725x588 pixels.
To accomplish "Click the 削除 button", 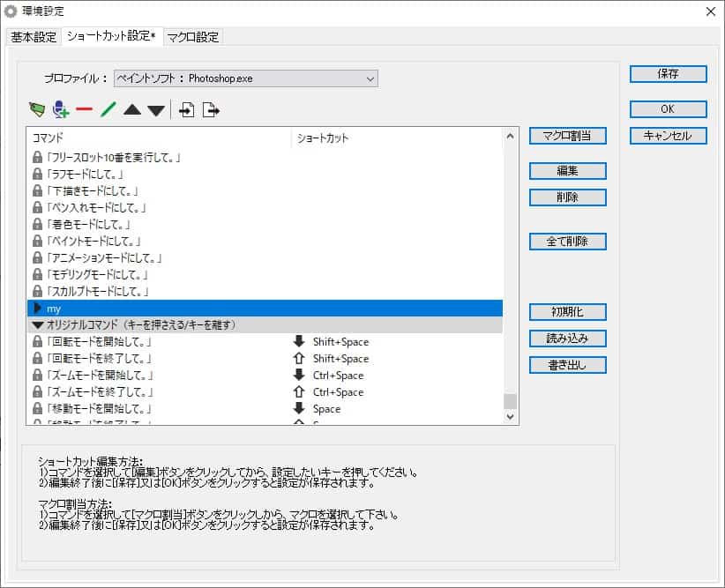I will 567,197.
